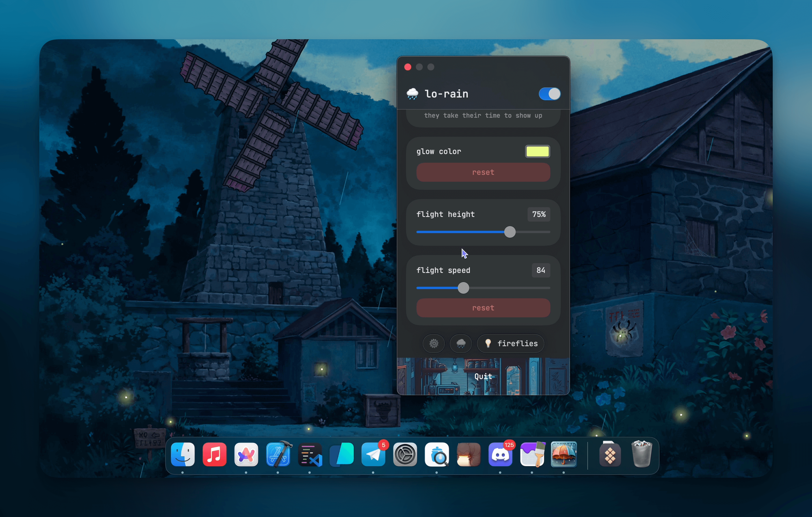Select the fireflies tab
812x517 pixels.
tap(511, 343)
